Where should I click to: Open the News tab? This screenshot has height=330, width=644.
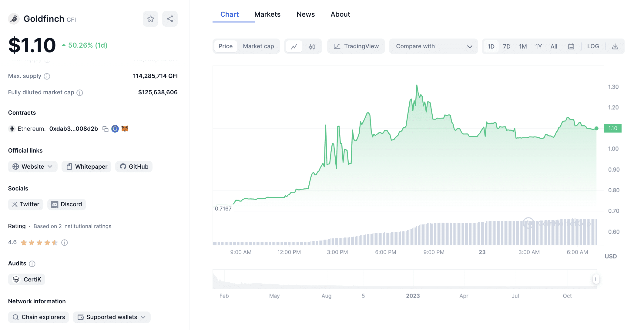tap(306, 14)
